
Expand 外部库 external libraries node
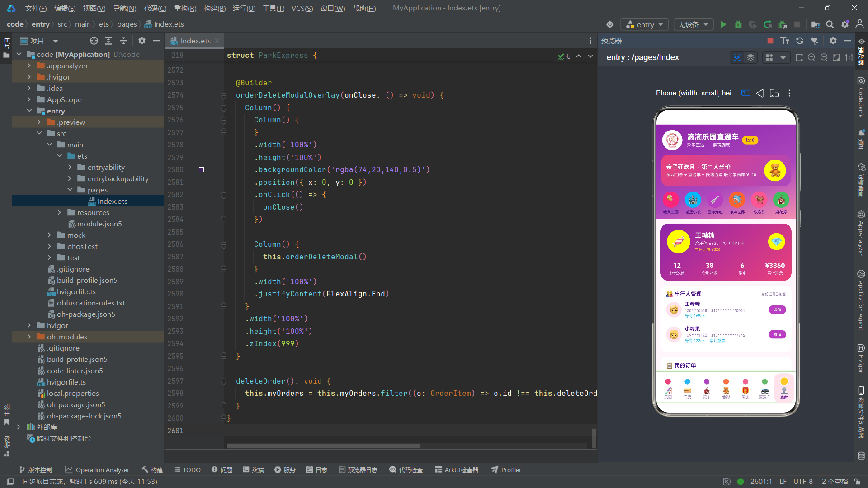coord(19,427)
